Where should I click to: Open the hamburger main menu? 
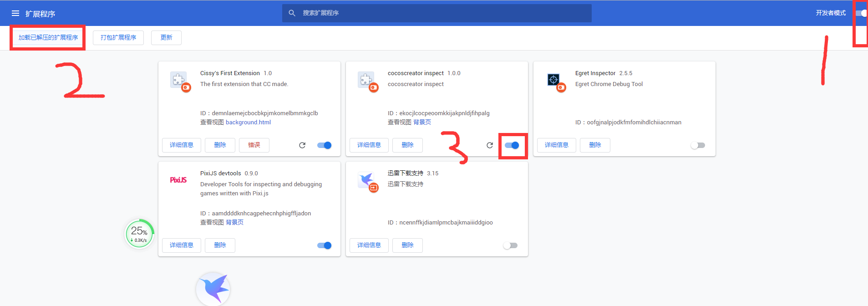[15, 13]
